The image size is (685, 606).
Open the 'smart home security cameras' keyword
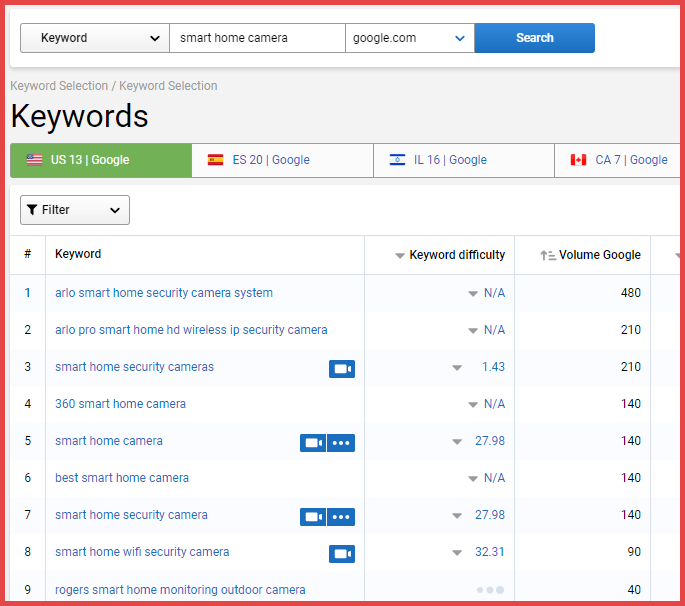tap(134, 367)
